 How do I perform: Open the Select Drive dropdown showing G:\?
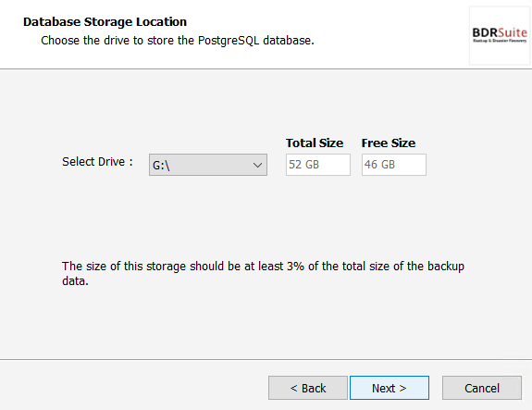[x=208, y=165]
